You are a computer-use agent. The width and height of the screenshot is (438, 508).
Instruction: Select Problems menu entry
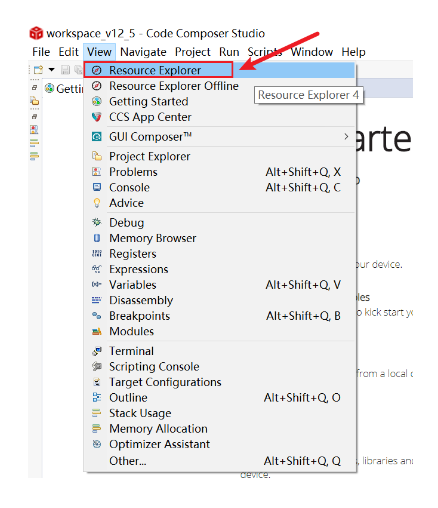220,172
